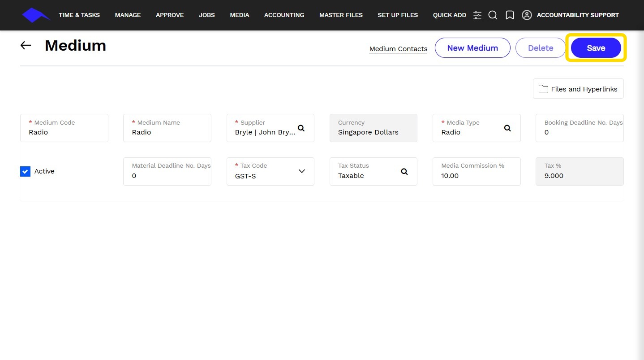Click the bookmark icon in top bar
The height and width of the screenshot is (360, 644).
tap(510, 15)
